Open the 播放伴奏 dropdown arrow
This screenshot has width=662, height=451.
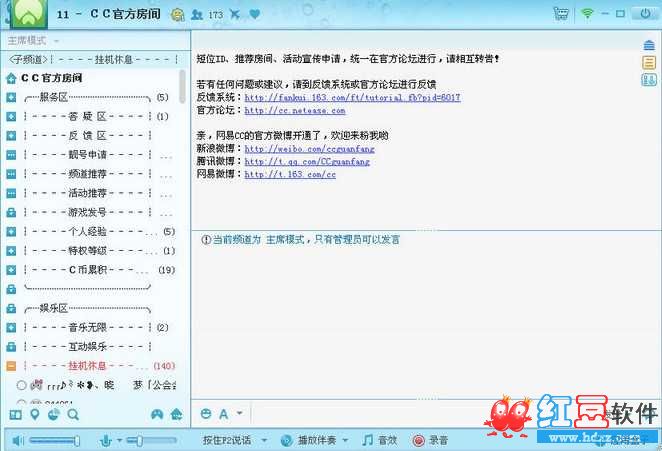pyautogui.click(x=345, y=440)
